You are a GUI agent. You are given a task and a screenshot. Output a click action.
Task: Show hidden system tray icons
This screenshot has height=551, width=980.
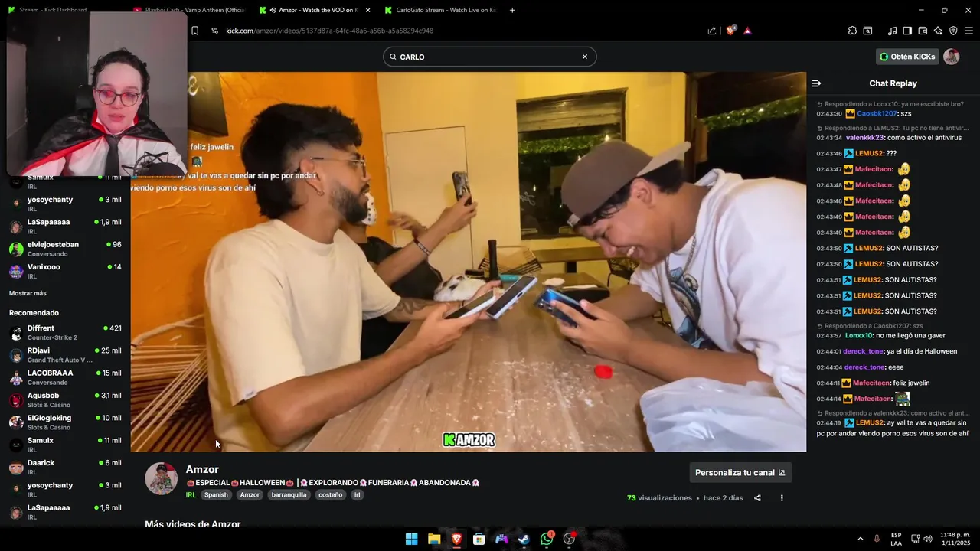(860, 539)
